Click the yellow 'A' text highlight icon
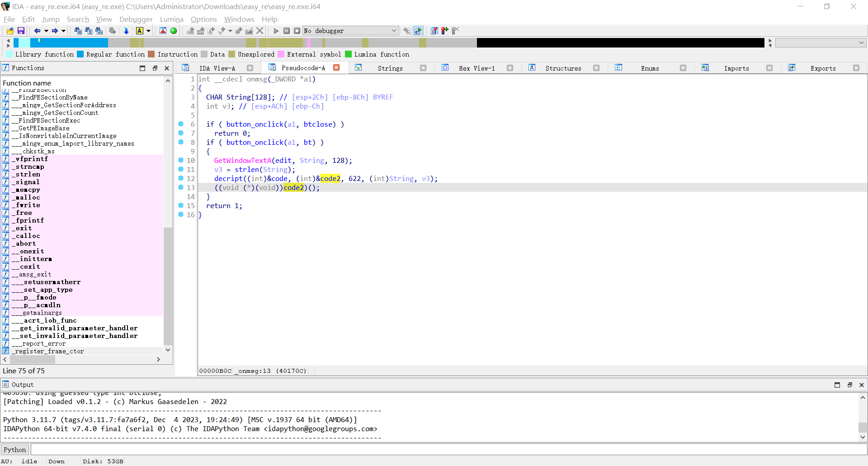The width and height of the screenshot is (868, 466). point(140,31)
